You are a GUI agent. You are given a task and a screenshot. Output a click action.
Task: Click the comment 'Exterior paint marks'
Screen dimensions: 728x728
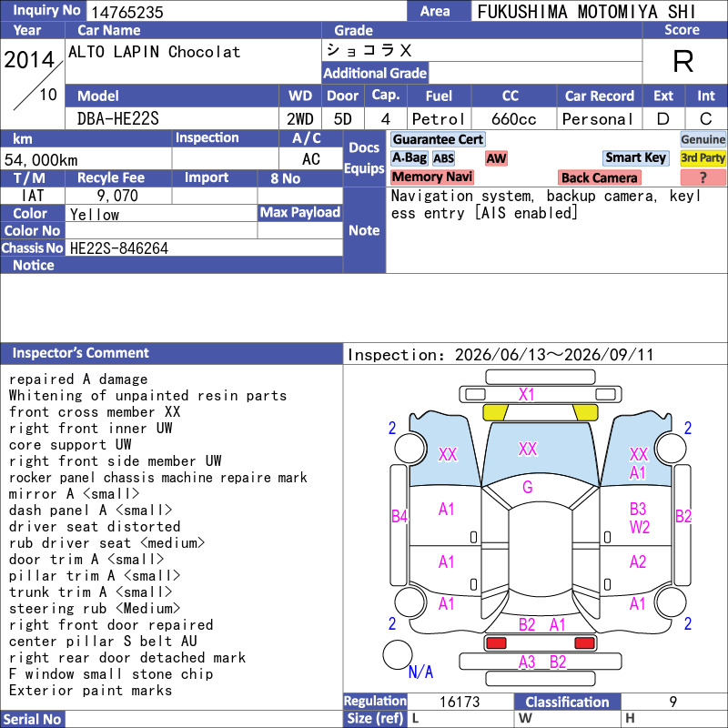click(90, 690)
